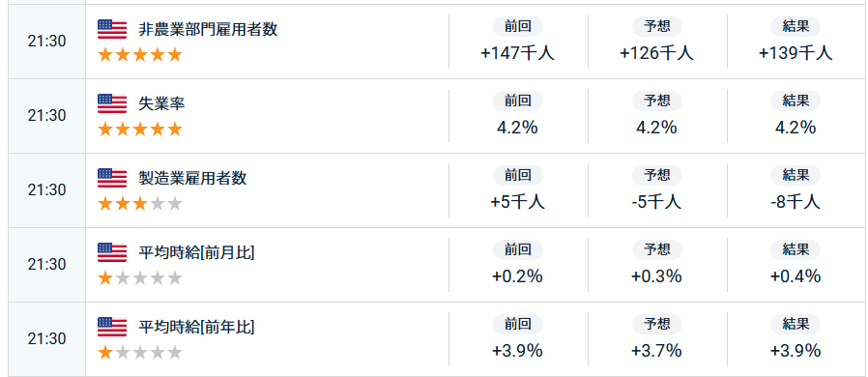Open the 非農業部門雇用者数 indicator
Viewport: 868px width, 377px height.
click(208, 29)
